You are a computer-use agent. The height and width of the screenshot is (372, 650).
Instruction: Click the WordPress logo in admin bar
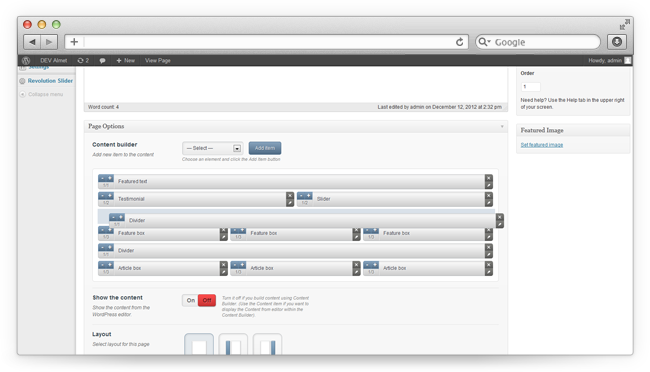click(x=26, y=61)
